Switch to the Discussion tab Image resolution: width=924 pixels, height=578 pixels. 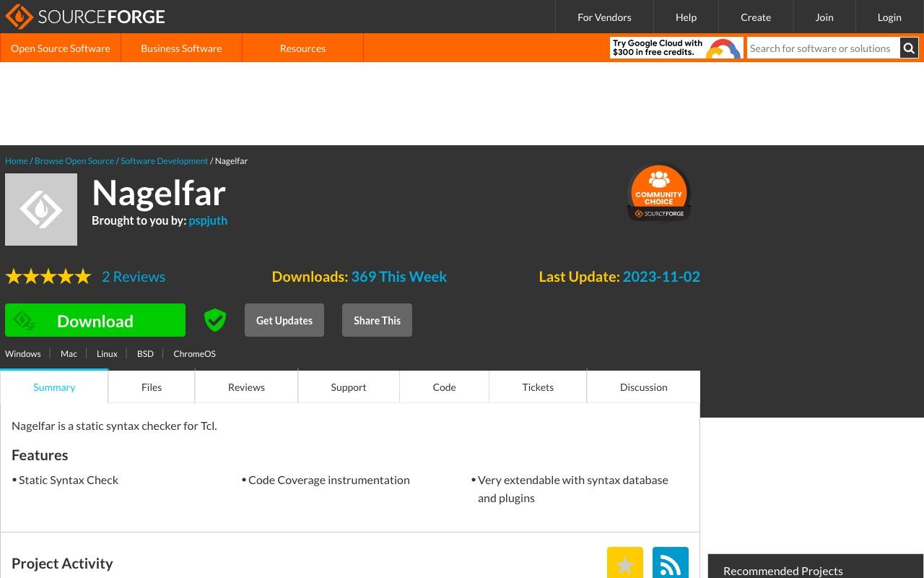click(x=643, y=387)
